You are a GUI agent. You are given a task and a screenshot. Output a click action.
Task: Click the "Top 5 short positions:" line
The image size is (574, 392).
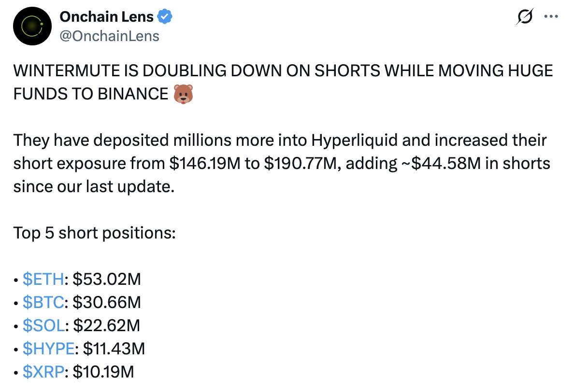tap(94, 233)
